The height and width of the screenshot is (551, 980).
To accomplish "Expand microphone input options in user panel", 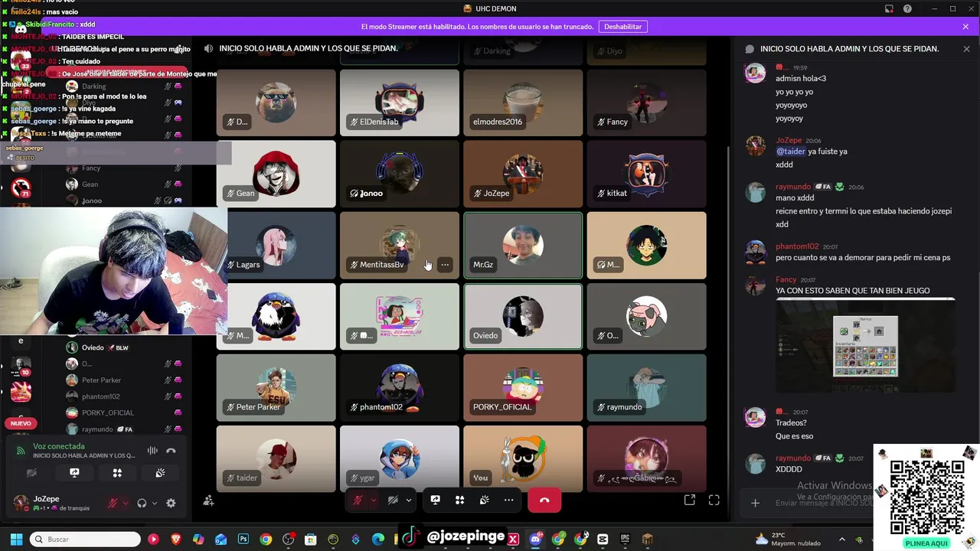I will tap(125, 503).
